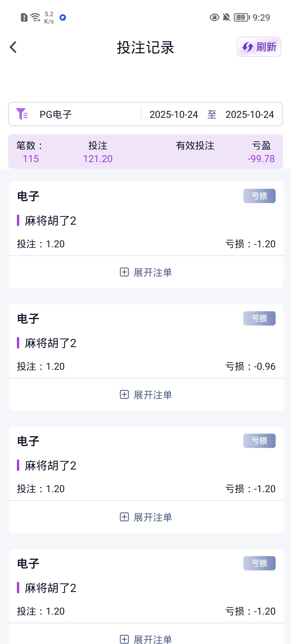Expand the fourth record's 展开注单 at bottom
Image resolution: width=291 pixels, height=644 pixels.
tap(146, 639)
